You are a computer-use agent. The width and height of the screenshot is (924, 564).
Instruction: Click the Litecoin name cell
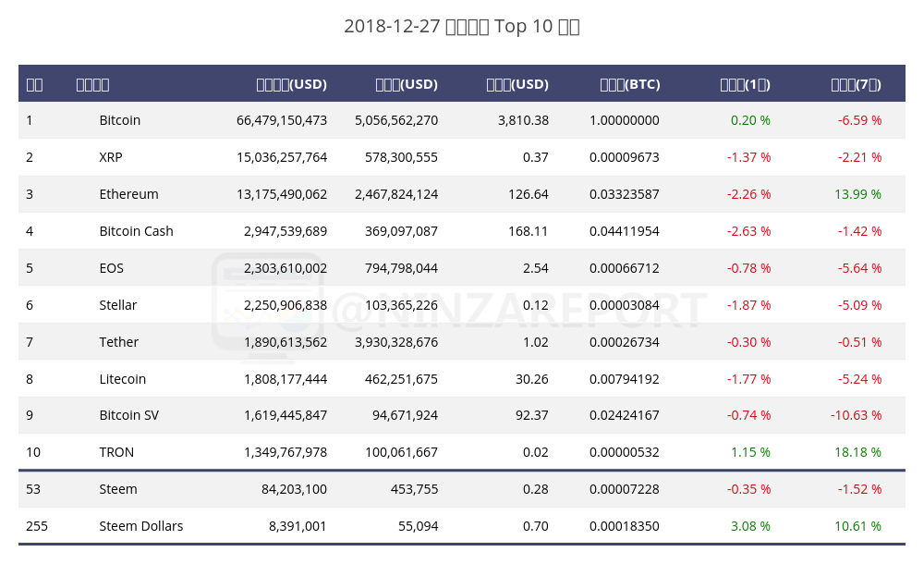coord(123,379)
